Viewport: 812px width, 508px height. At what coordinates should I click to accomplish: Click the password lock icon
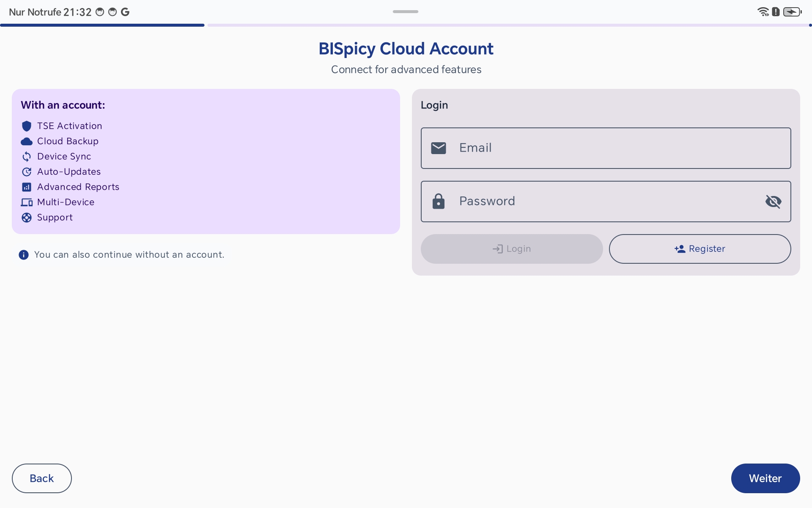click(x=439, y=201)
